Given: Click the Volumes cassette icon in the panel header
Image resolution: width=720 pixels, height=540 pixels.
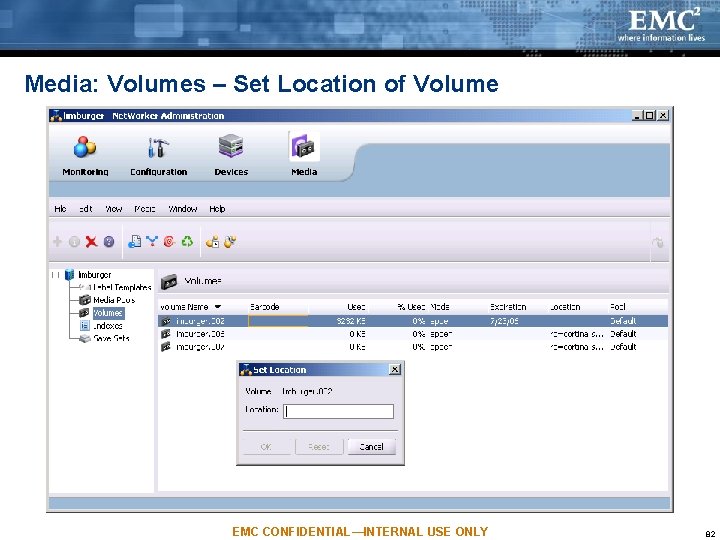Looking at the screenshot, I should tap(169, 282).
